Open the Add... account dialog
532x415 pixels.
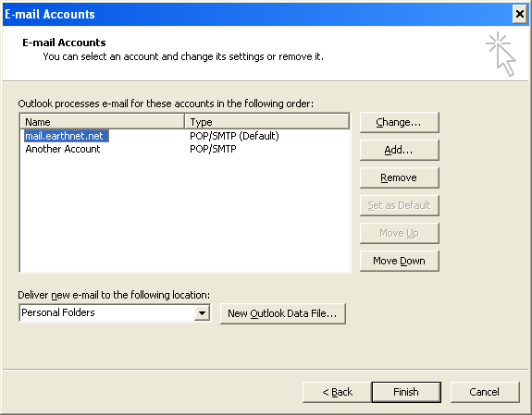point(400,150)
